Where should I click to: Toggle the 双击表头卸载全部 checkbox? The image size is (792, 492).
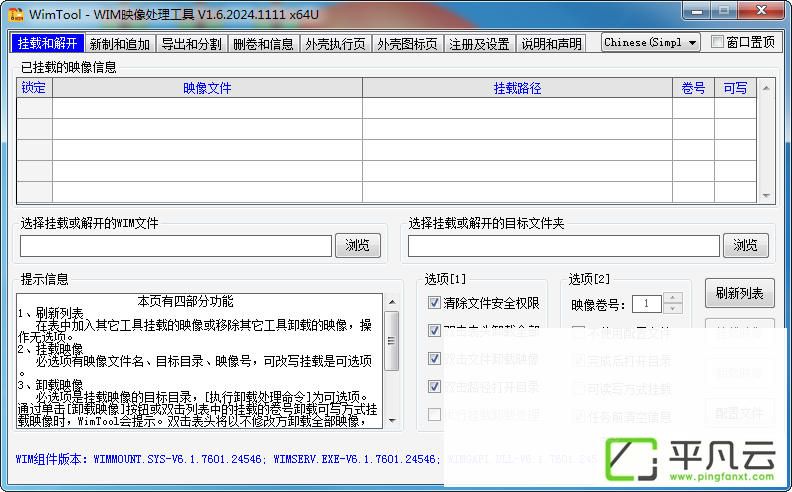coord(434,330)
